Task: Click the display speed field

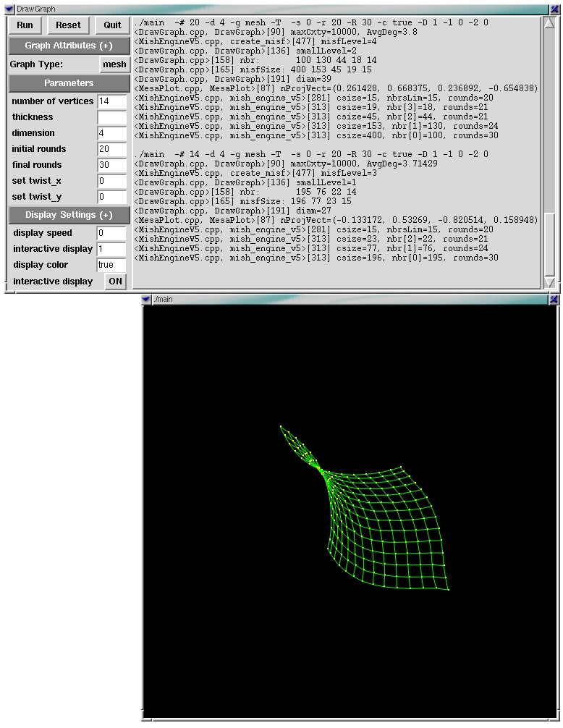Action: pyautogui.click(x=111, y=233)
